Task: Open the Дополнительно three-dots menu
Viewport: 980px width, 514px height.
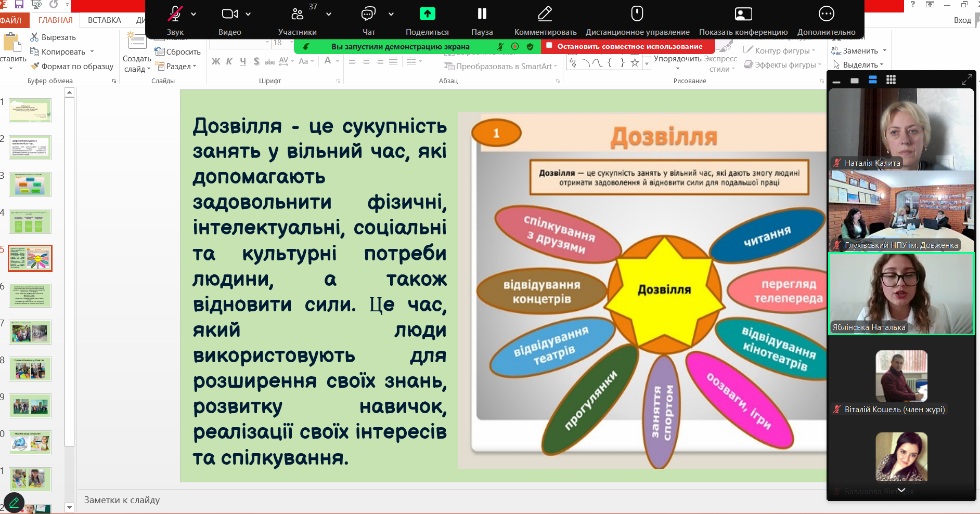Action: point(826,14)
